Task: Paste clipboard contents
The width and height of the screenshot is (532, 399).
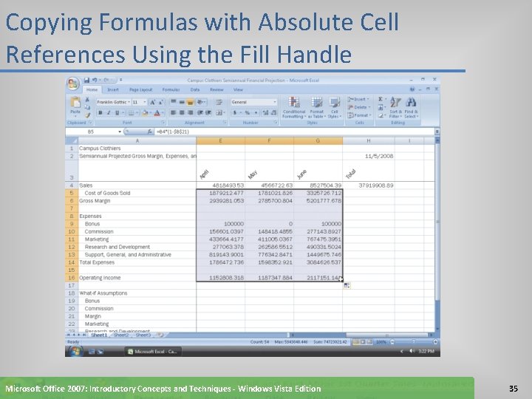Action: coord(75,106)
